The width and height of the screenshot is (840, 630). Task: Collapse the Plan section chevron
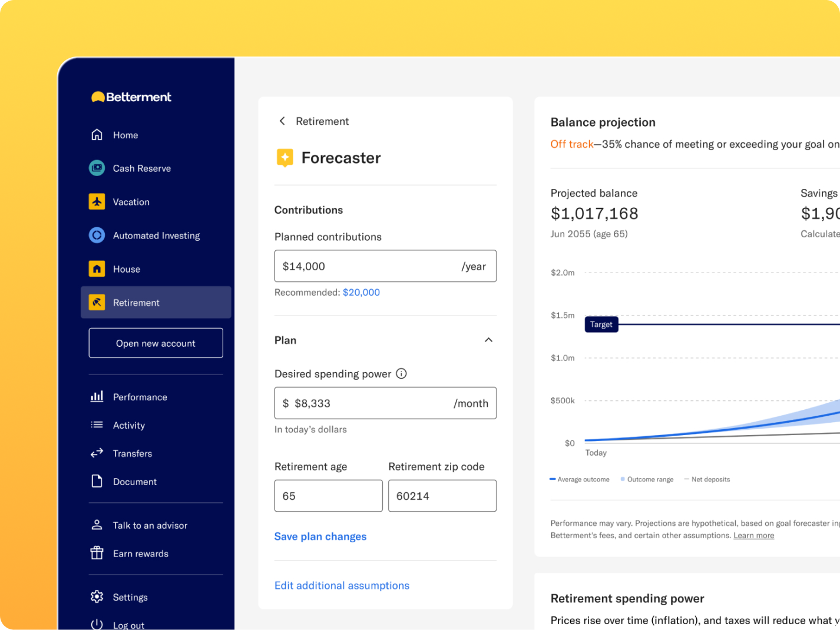pyautogui.click(x=488, y=340)
